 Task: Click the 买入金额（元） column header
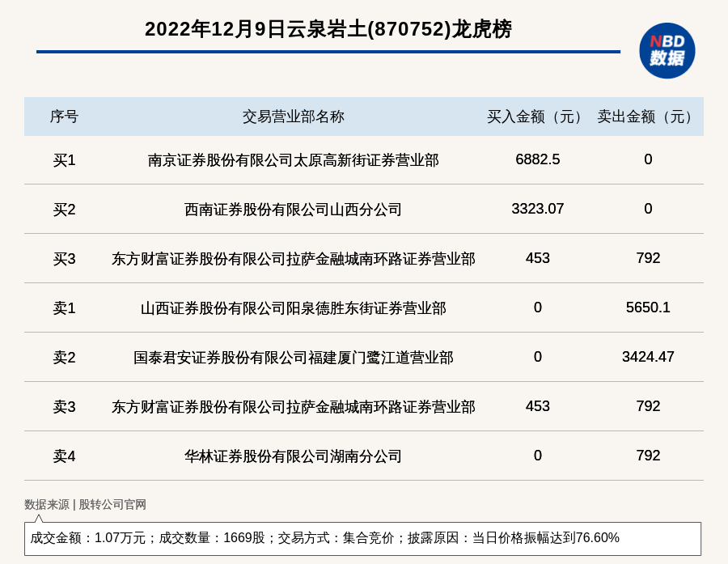(538, 117)
